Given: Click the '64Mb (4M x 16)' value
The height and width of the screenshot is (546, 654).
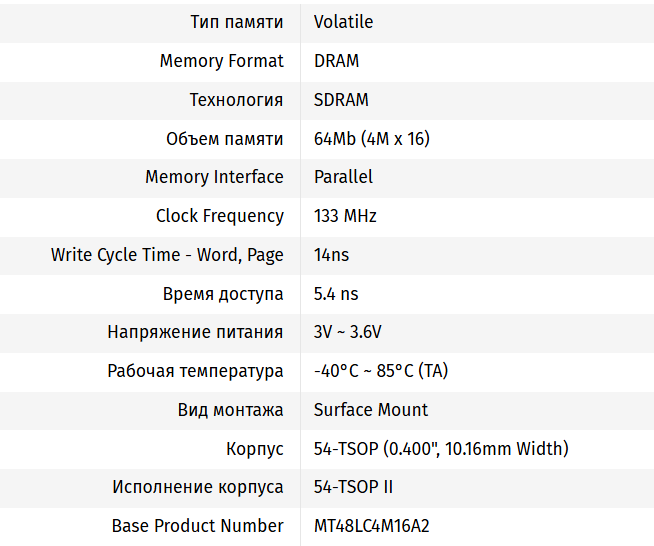Looking at the screenshot, I should tap(371, 139).
